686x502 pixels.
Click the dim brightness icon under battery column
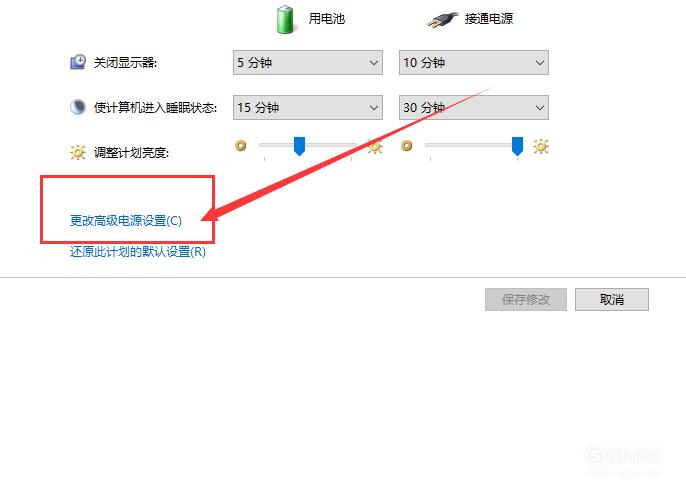click(241, 145)
